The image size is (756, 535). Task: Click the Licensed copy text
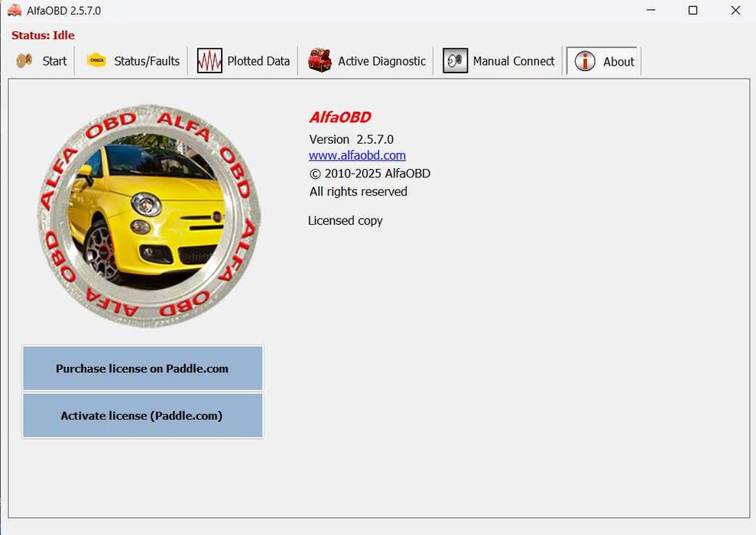pyautogui.click(x=346, y=221)
